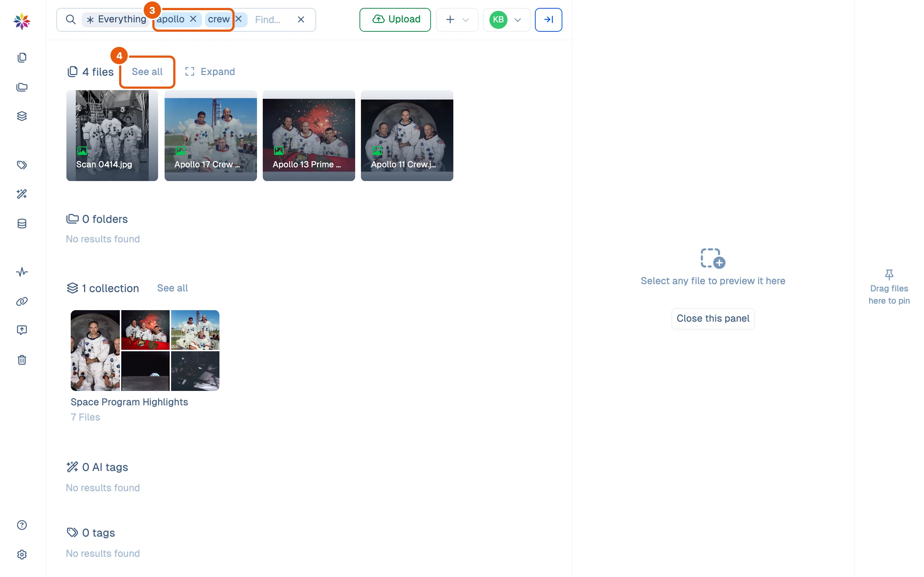This screenshot has width=924, height=577.
Task: Open the activity pulse icon in sidebar
Action: pyautogui.click(x=22, y=272)
